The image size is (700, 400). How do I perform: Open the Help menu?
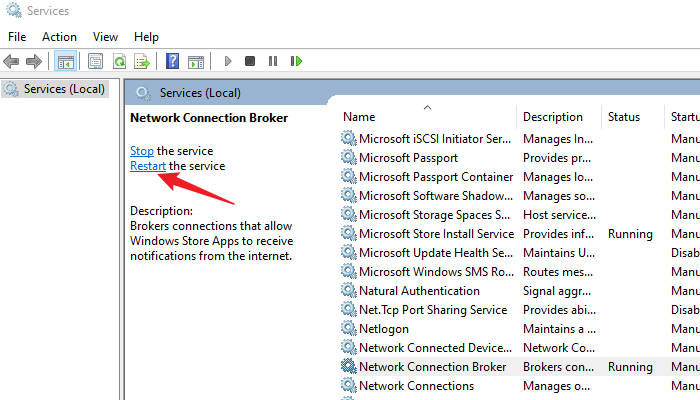pos(146,37)
